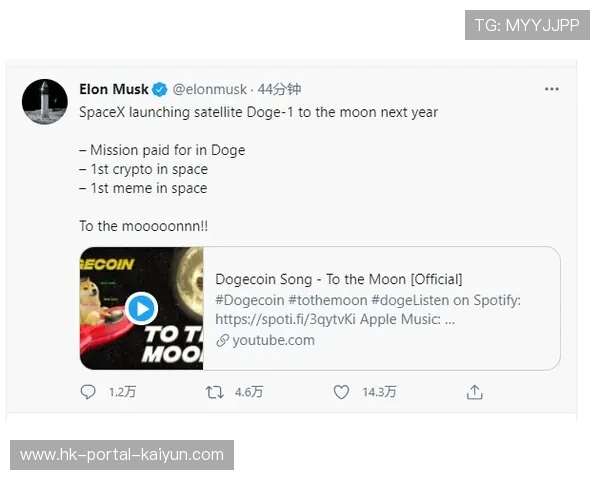Click the retweet icon
Image resolution: width=600 pixels, height=480 pixels.
pyautogui.click(x=214, y=393)
